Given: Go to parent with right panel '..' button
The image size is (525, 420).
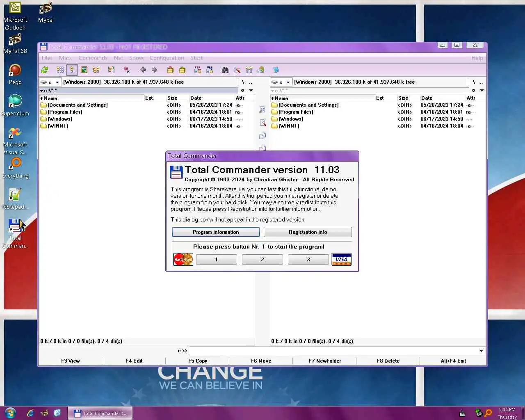Looking at the screenshot, I should point(482,82).
